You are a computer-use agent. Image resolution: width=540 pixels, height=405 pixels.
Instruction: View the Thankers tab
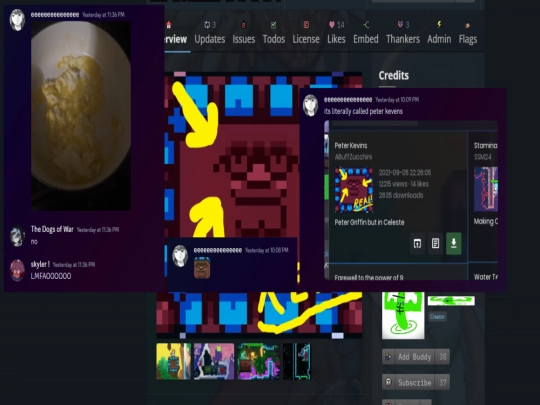tap(403, 33)
